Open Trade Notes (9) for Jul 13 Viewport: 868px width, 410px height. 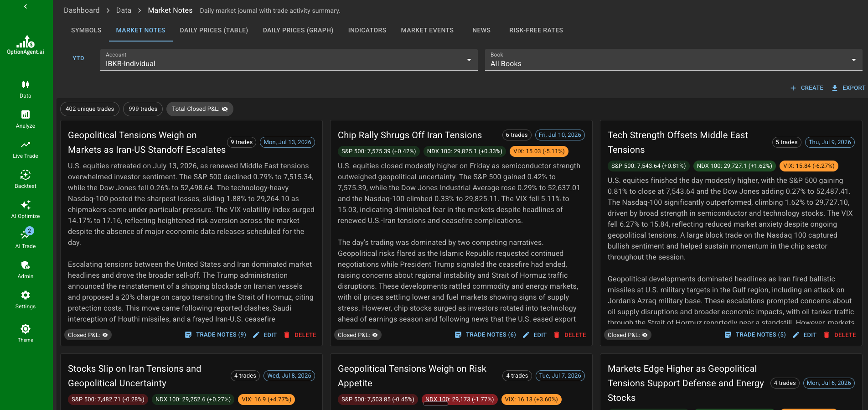[221, 335]
